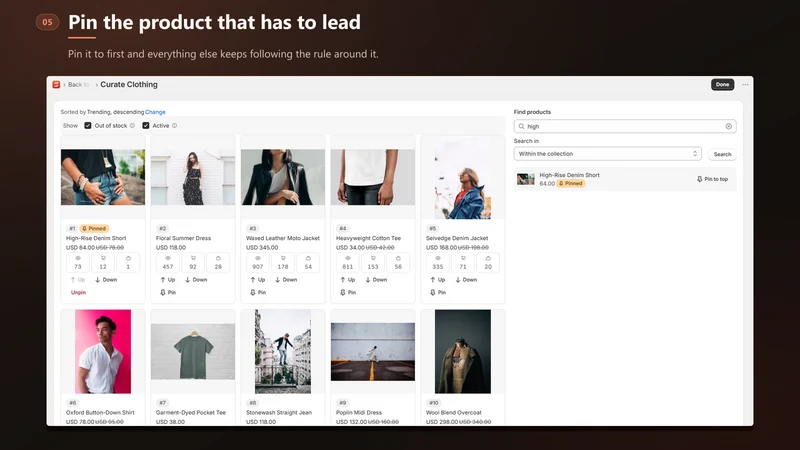800x450 pixels.
Task: Click the cart stat 153 on Cotton Tee
Action: tap(373, 263)
